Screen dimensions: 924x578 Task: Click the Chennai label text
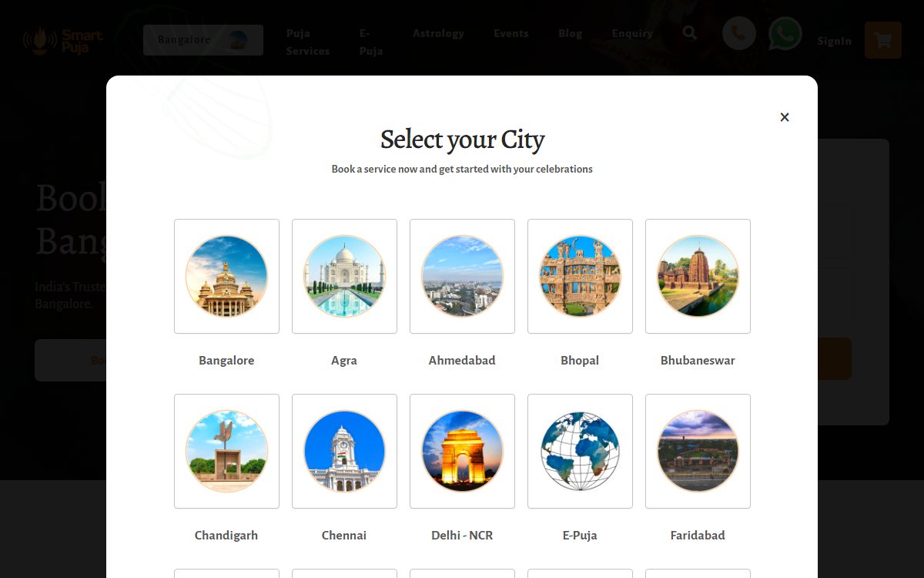point(344,535)
